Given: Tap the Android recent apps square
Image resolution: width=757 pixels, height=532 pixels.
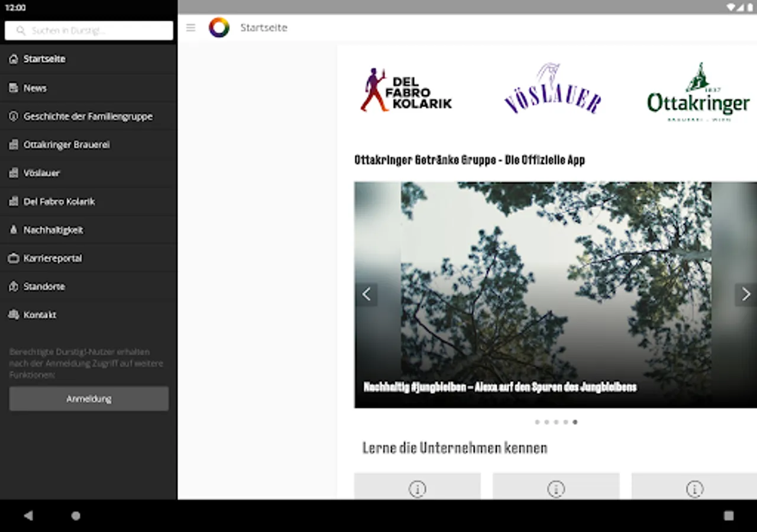Looking at the screenshot, I should [729, 515].
